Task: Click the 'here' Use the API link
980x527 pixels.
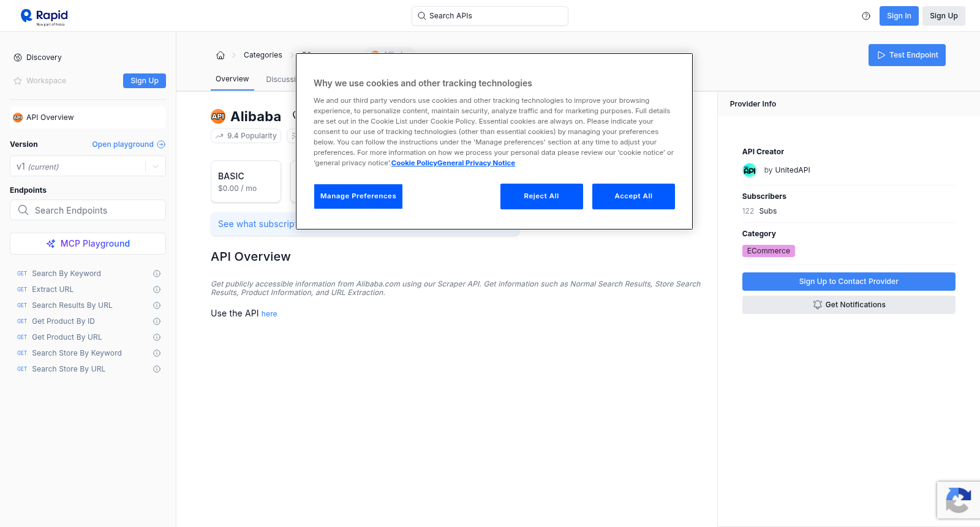Action: click(269, 314)
